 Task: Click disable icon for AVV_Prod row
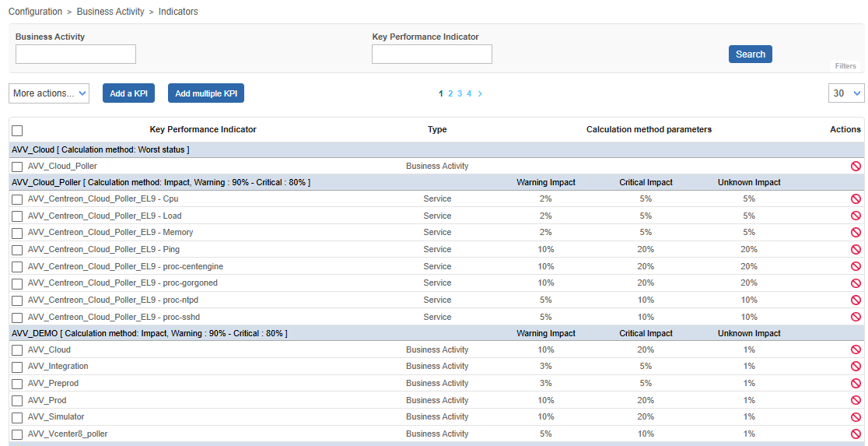[856, 401]
